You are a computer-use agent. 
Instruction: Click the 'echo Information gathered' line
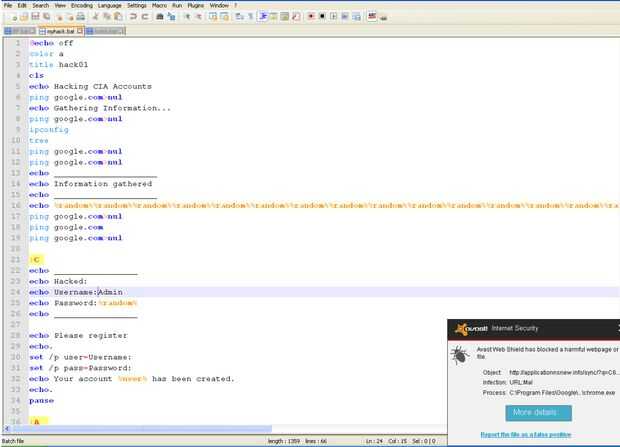(x=90, y=184)
